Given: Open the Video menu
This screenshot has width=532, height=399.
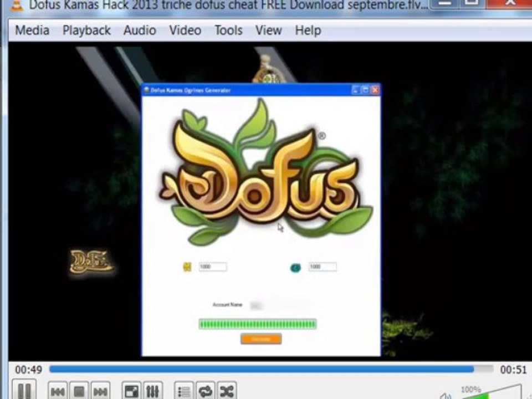Looking at the screenshot, I should (x=185, y=30).
